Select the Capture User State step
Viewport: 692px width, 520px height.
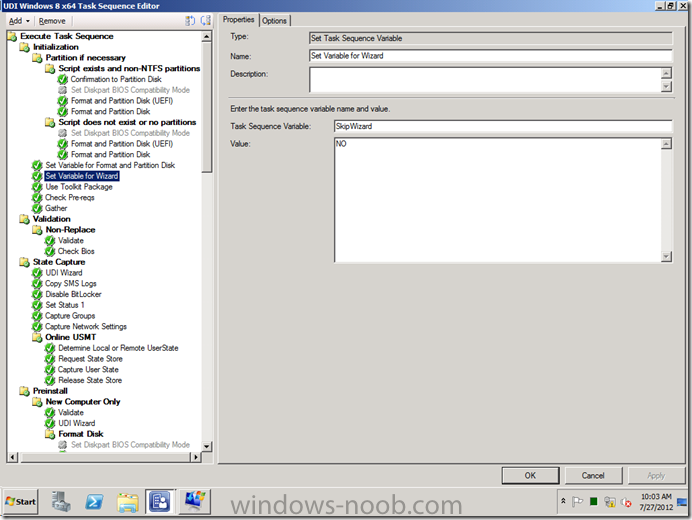(x=88, y=369)
